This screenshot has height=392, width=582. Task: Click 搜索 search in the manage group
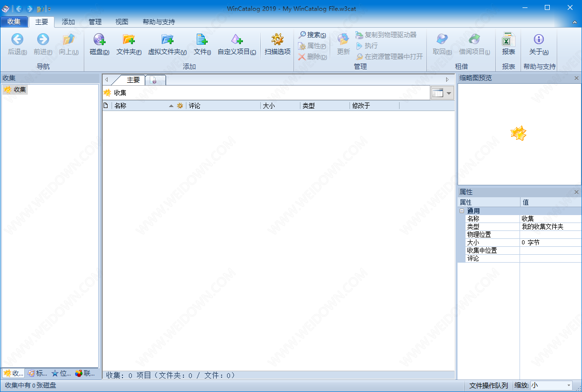[x=312, y=35]
